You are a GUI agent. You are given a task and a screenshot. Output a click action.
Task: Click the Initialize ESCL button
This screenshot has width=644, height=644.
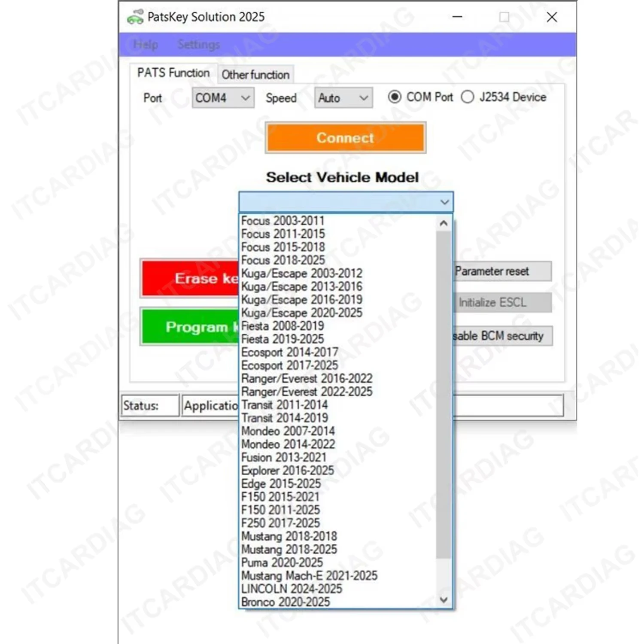pos(502,303)
